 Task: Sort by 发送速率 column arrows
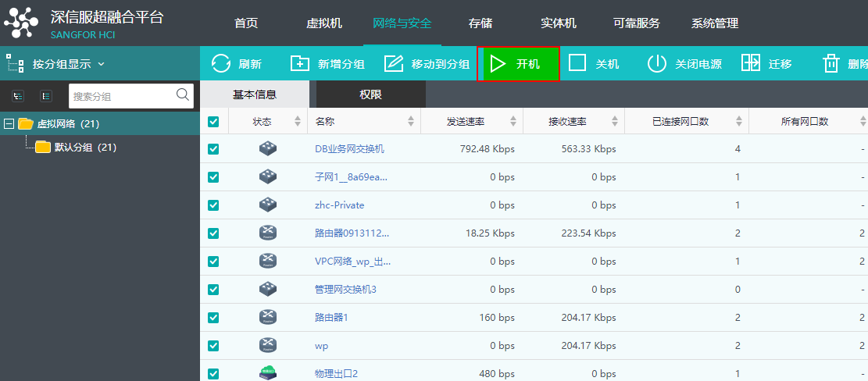point(513,122)
